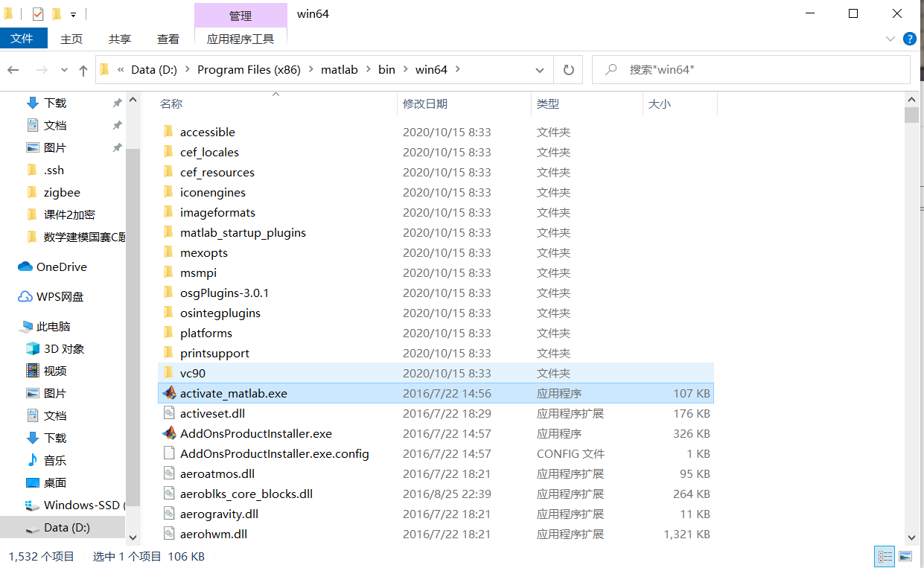The height and width of the screenshot is (568, 924).
Task: Click the aeroblks_core_blocks.dll file icon
Action: pos(169,494)
